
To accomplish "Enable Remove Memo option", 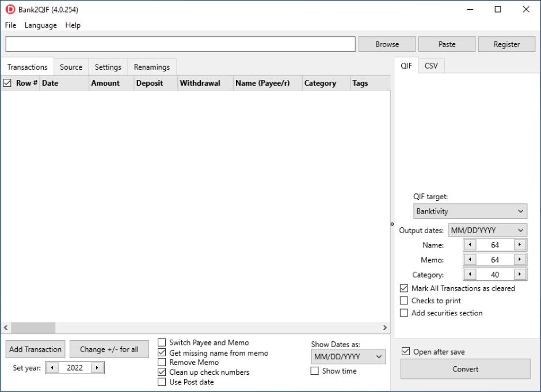I will [162, 362].
